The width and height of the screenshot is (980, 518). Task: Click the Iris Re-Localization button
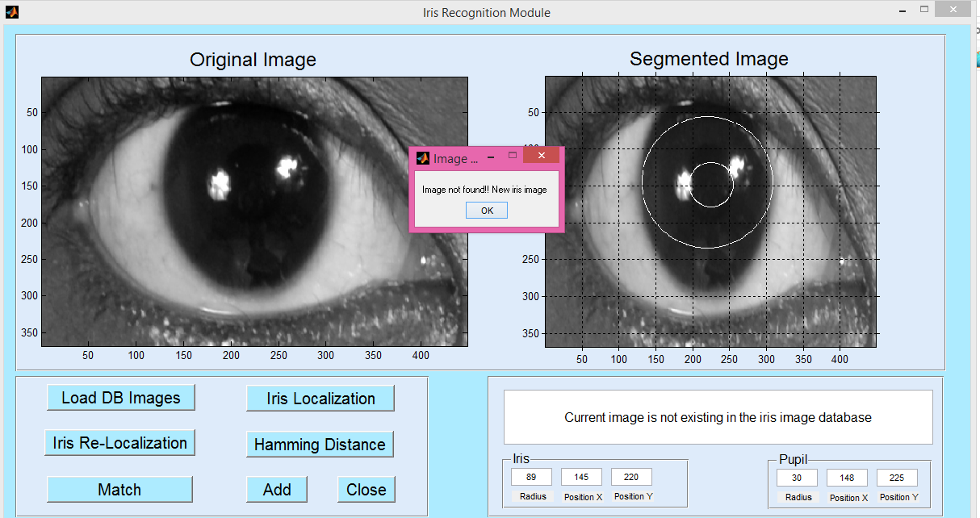pos(119,443)
